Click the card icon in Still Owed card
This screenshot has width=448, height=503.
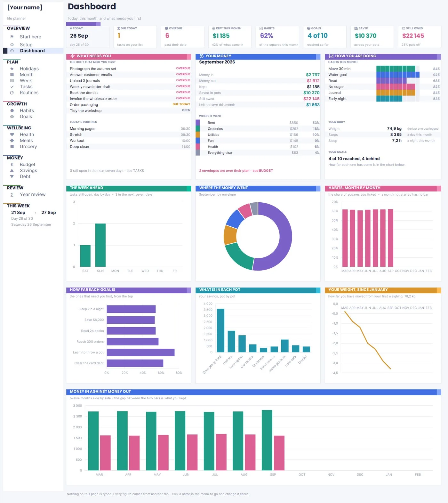point(404,28)
